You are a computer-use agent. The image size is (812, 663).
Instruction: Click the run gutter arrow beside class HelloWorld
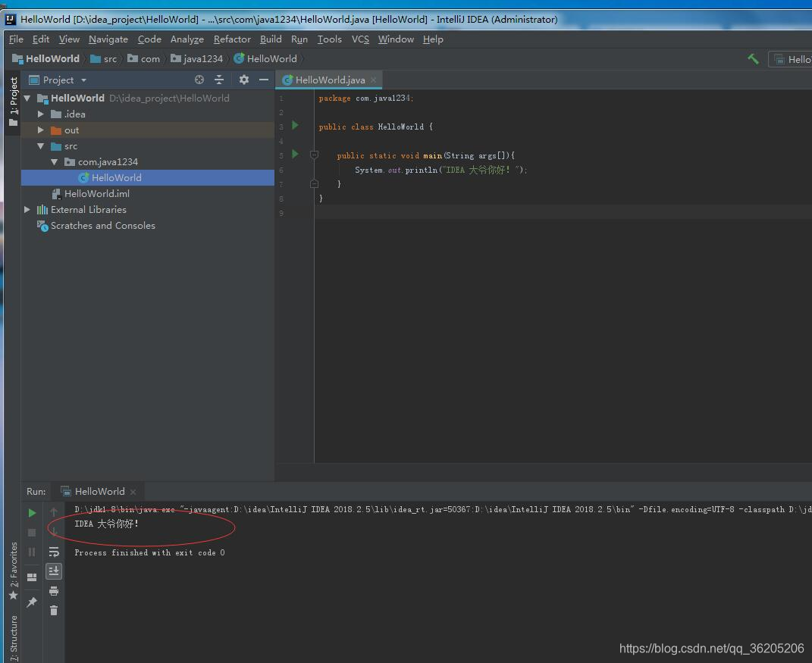[x=295, y=125]
